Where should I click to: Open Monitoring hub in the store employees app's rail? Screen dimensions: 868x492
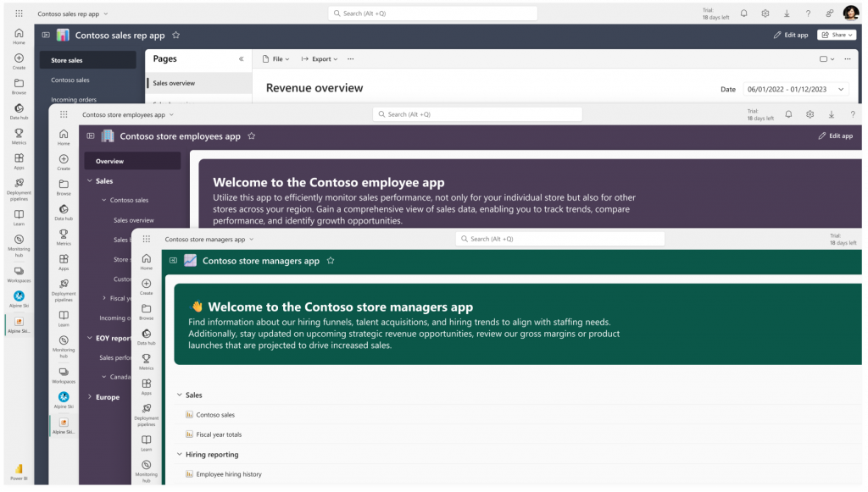[x=64, y=344]
